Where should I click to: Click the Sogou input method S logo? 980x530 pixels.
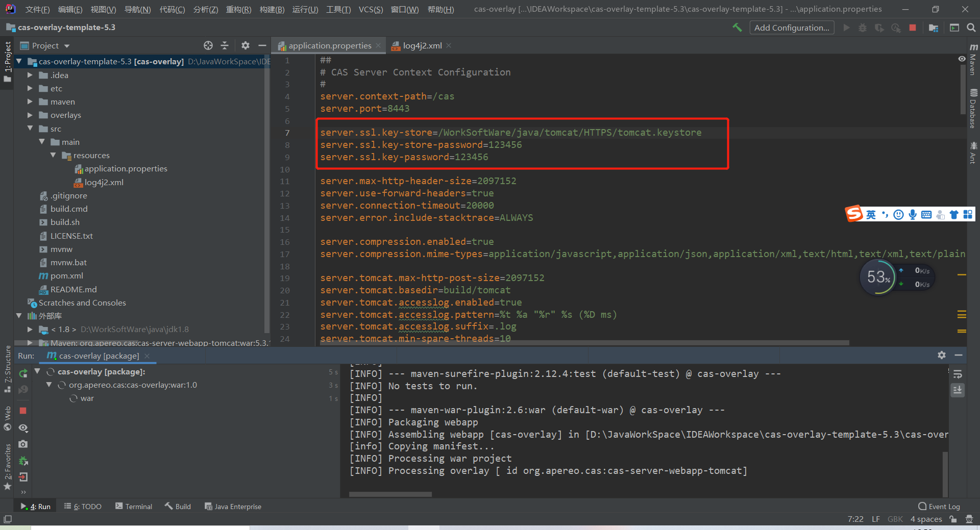click(854, 214)
